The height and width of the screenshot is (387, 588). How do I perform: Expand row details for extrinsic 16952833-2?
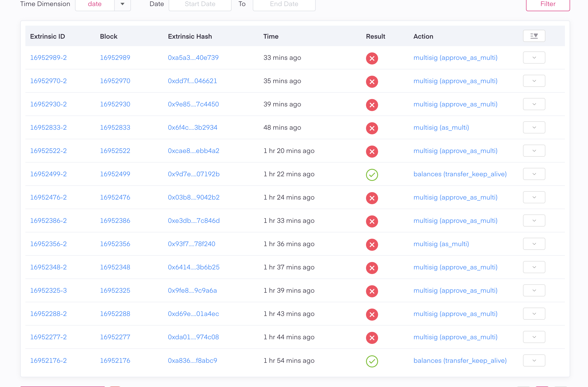coord(534,127)
